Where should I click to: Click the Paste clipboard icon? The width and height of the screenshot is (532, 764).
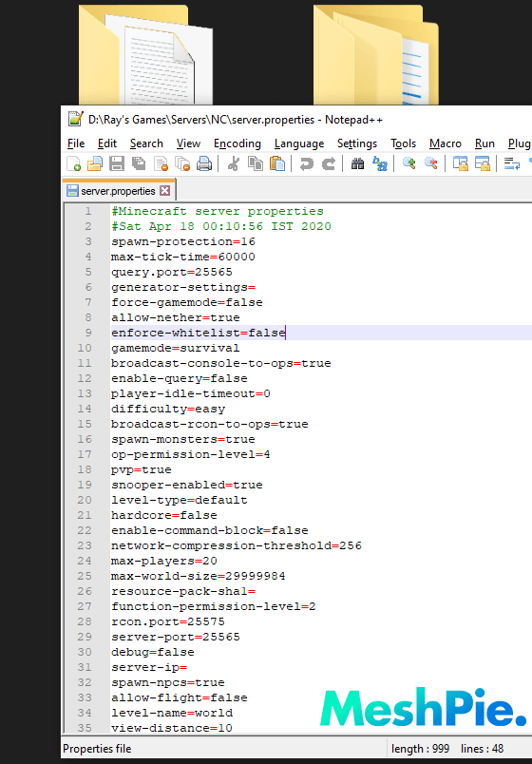277,163
